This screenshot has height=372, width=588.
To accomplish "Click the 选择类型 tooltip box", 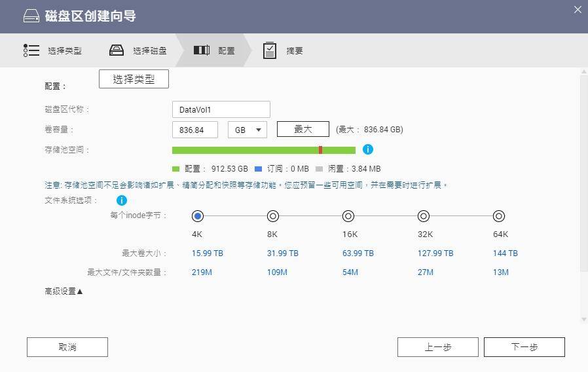I will [x=134, y=79].
